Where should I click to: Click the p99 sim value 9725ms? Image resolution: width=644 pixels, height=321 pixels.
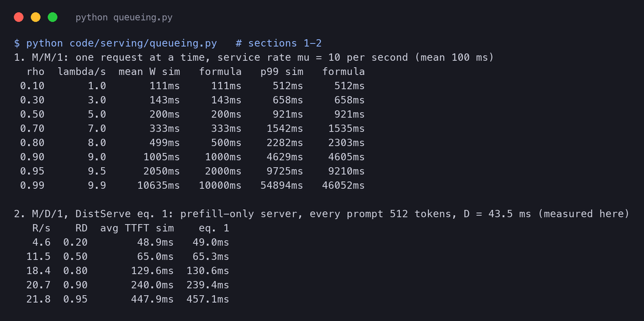pyautogui.click(x=285, y=171)
